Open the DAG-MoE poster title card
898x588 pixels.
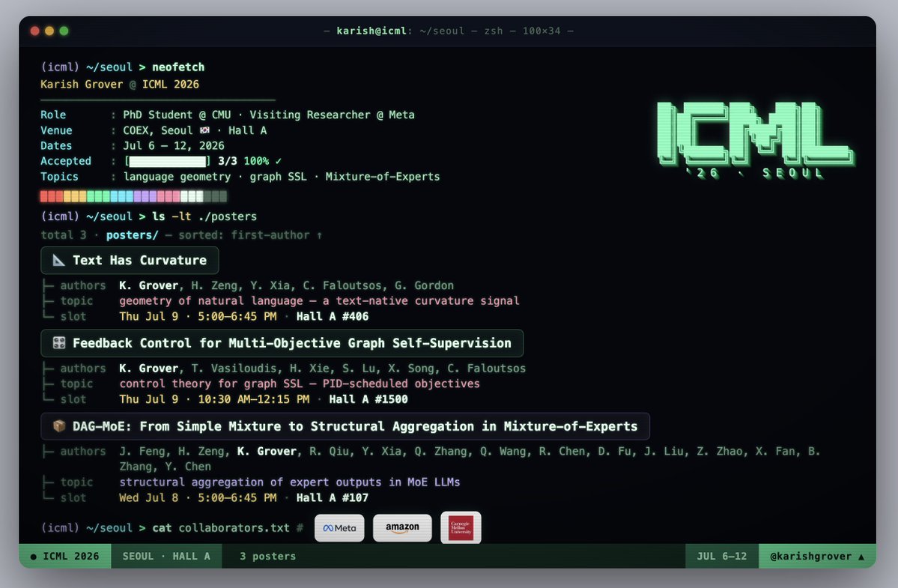coord(345,426)
